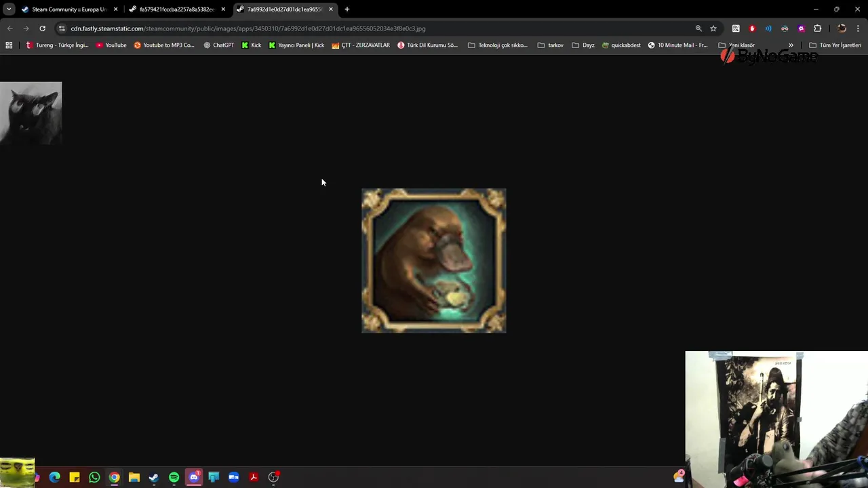Open Sticky Notes from the taskbar
868x488 pixels.
tap(75, 477)
